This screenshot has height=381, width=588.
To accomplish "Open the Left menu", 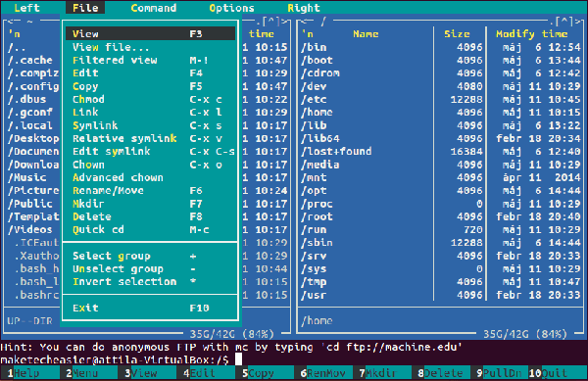I will [x=26, y=8].
